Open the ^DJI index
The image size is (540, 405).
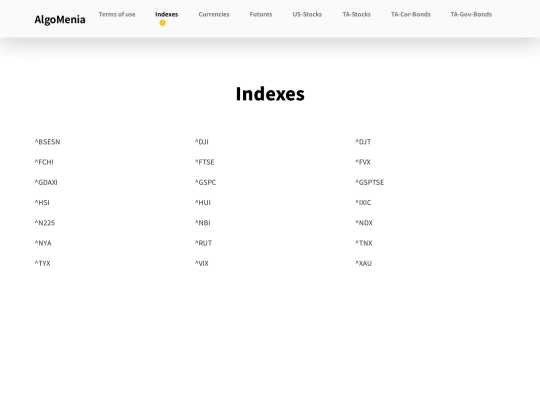click(202, 142)
